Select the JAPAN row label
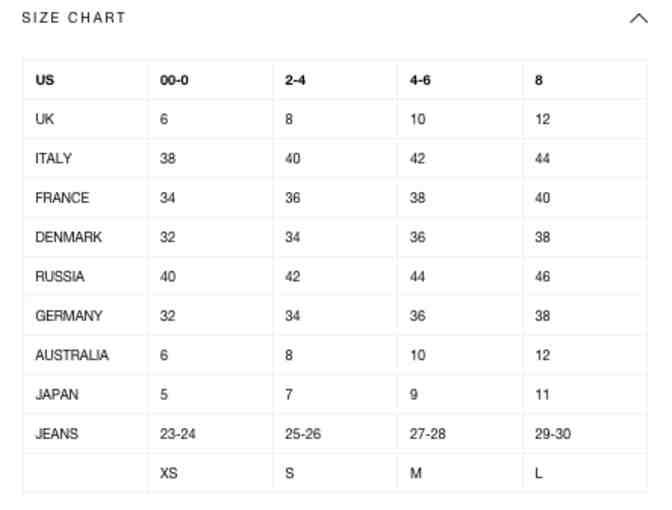 (x=57, y=395)
